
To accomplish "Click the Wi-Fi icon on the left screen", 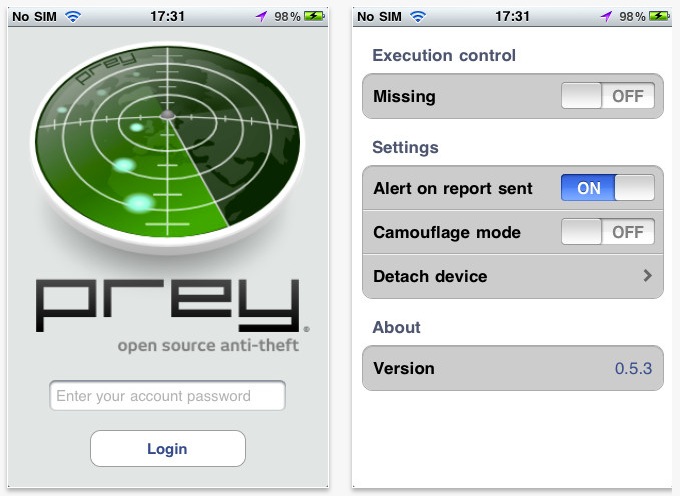I will click(x=73, y=16).
